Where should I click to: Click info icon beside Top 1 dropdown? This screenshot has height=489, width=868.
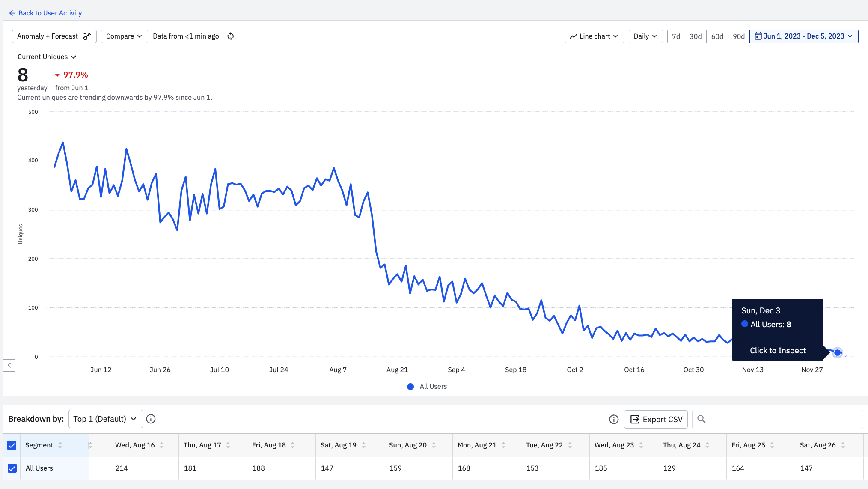pos(151,419)
